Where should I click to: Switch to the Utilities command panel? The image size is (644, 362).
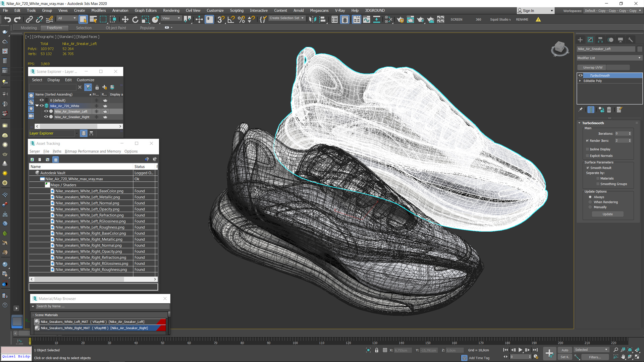coord(631,40)
